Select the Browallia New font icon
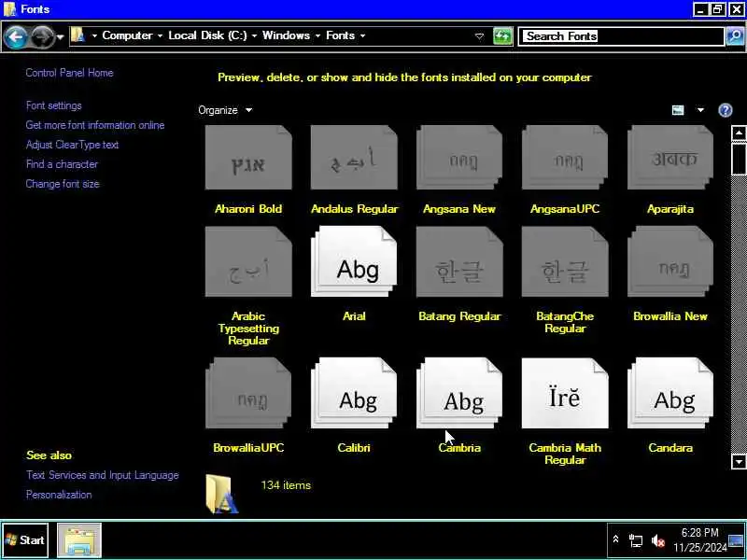The width and height of the screenshot is (747, 560). [670, 261]
